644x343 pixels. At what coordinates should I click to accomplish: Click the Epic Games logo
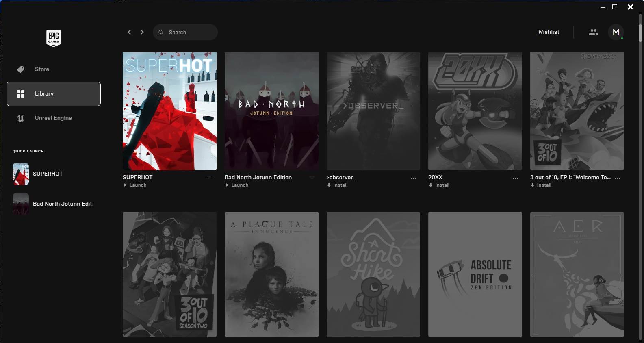pyautogui.click(x=53, y=38)
